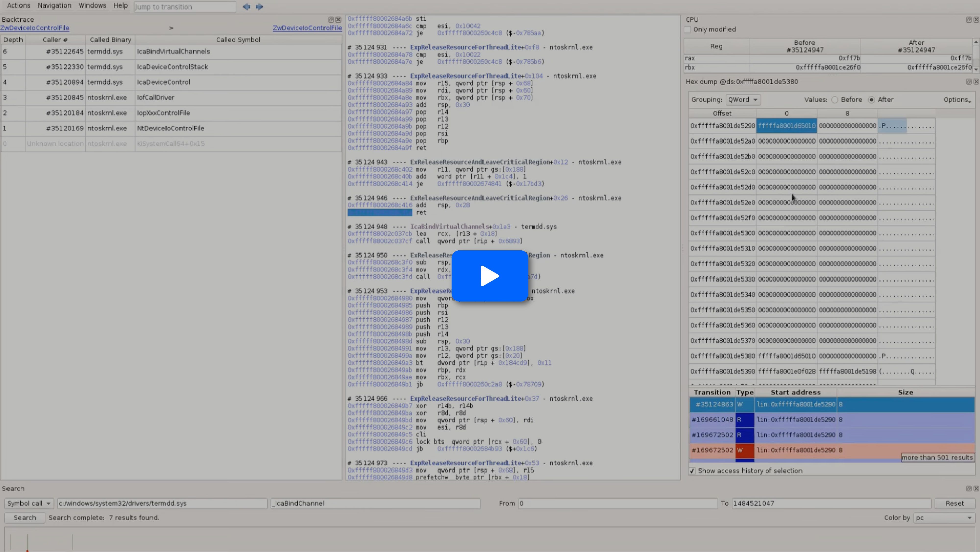Close the Hex dump panel
The width and height of the screenshot is (980, 552).
click(976, 81)
